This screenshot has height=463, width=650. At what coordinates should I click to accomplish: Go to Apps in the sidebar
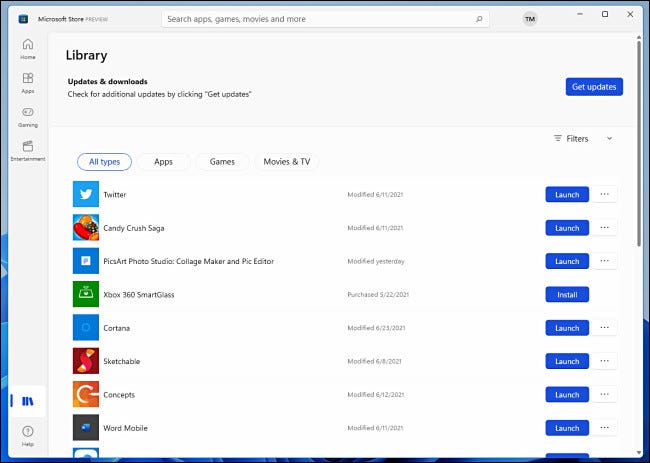point(27,82)
